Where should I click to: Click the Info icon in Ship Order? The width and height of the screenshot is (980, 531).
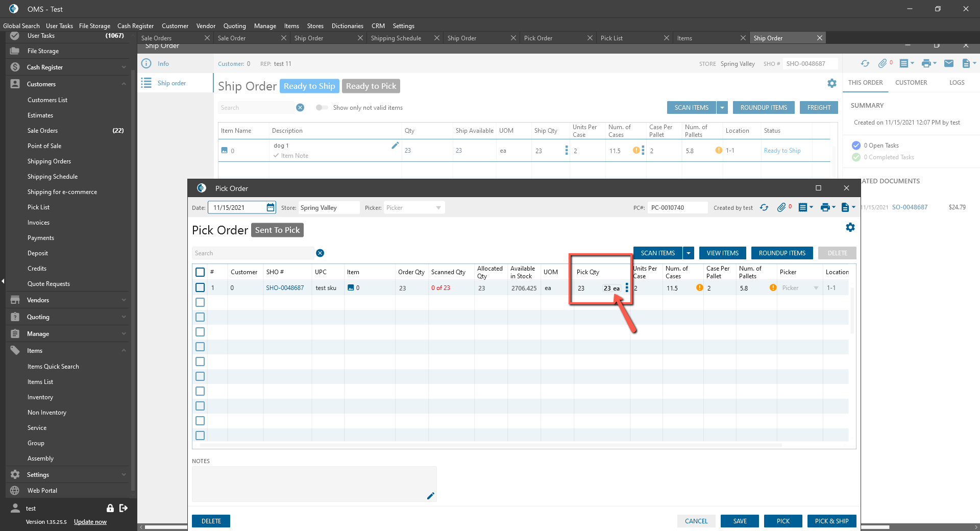pyautogui.click(x=146, y=63)
